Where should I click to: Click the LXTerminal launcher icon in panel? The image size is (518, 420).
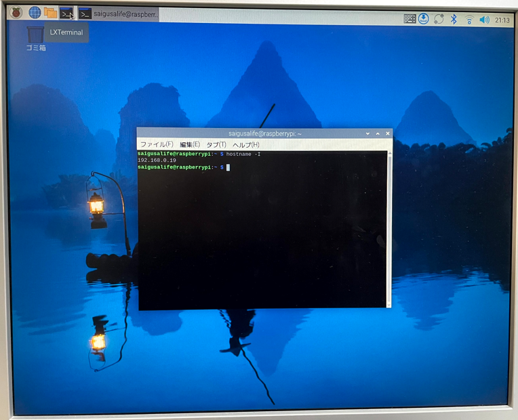[x=66, y=14]
